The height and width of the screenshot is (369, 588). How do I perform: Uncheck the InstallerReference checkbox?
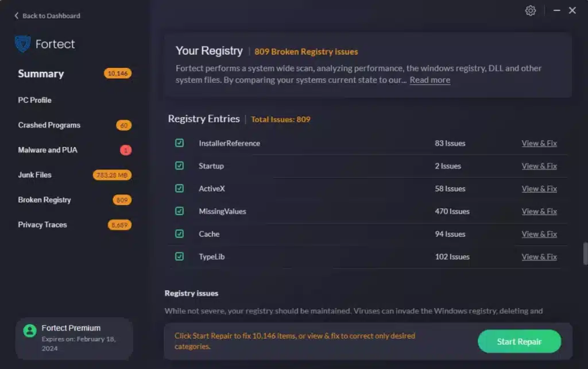pyautogui.click(x=179, y=143)
